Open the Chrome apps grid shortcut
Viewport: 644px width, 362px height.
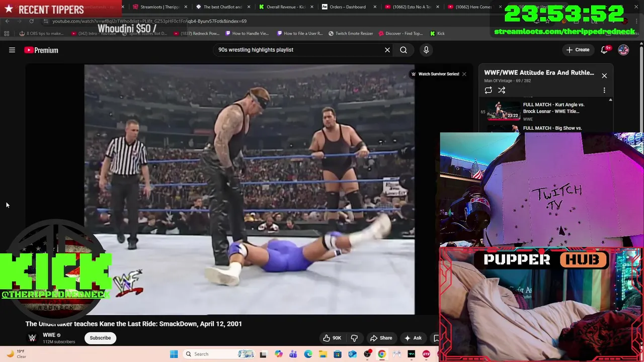pos(7,34)
